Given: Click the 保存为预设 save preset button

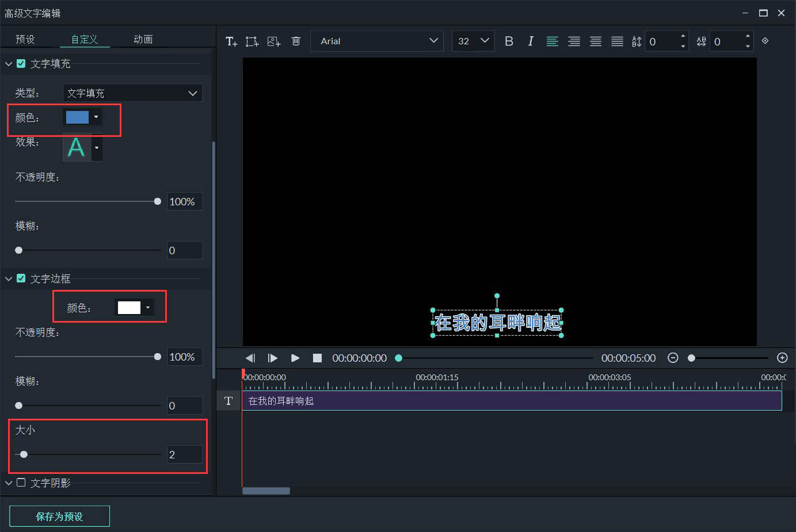Looking at the screenshot, I should [x=59, y=516].
